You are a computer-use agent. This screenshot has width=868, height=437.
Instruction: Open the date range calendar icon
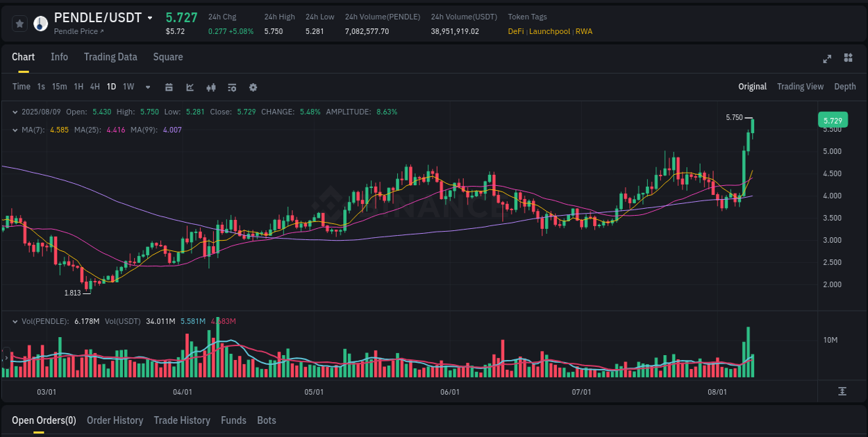[x=169, y=87]
